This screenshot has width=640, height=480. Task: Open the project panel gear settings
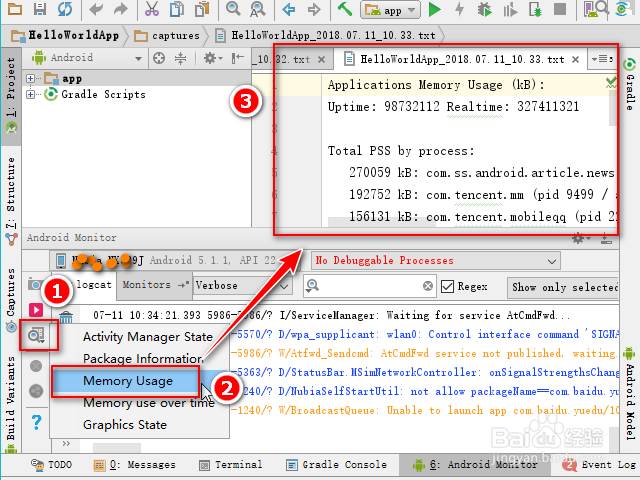pos(213,58)
